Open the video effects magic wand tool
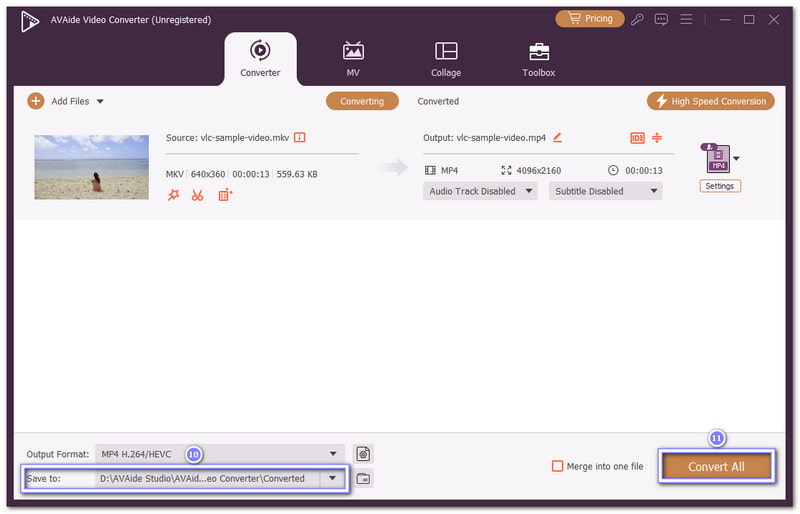 [x=173, y=195]
